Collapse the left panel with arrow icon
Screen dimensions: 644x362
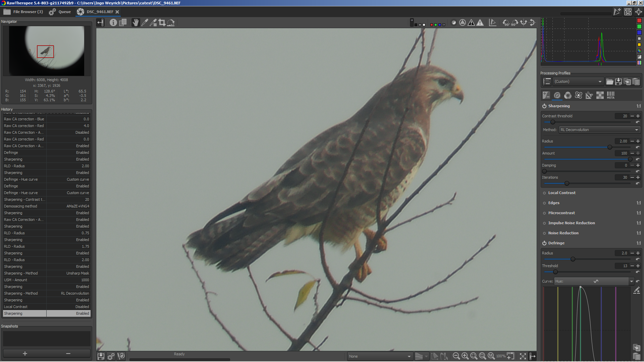[100, 22]
